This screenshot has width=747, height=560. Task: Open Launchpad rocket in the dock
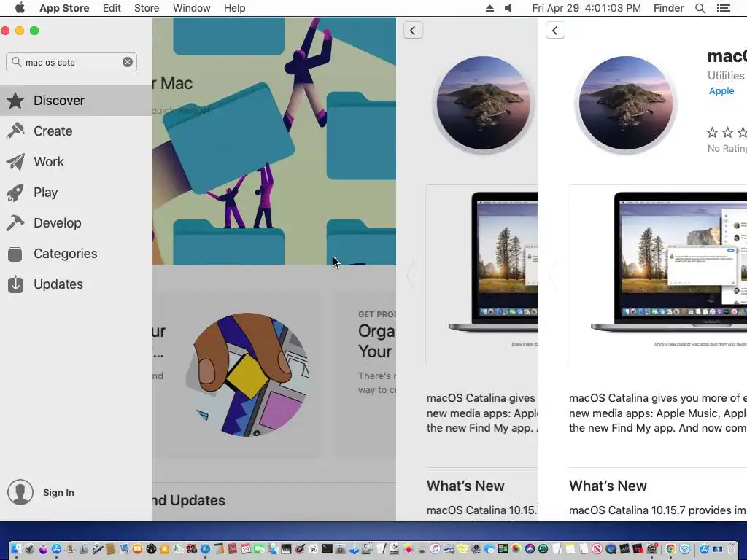[x=29, y=549]
